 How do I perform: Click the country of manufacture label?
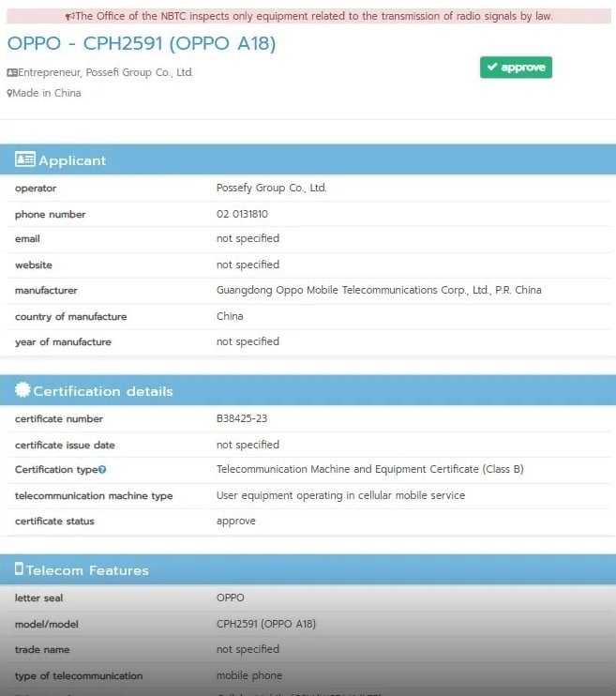pos(70,316)
